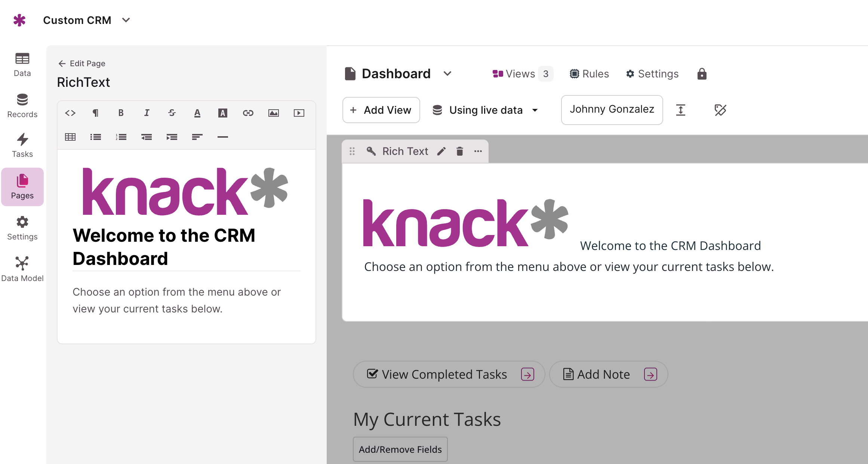Click the Knack asterisk logo icon
The width and height of the screenshot is (868, 464).
pyautogui.click(x=19, y=20)
